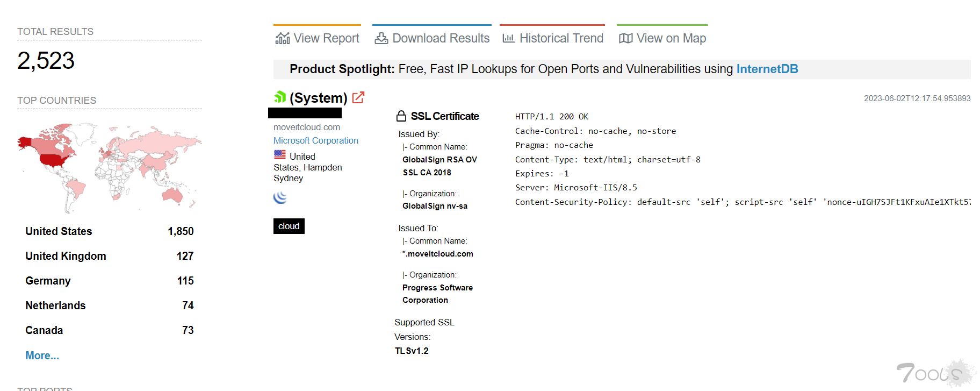Click the SSL Certificate padlock icon
The width and height of the screenshot is (980, 391).
pos(401,116)
